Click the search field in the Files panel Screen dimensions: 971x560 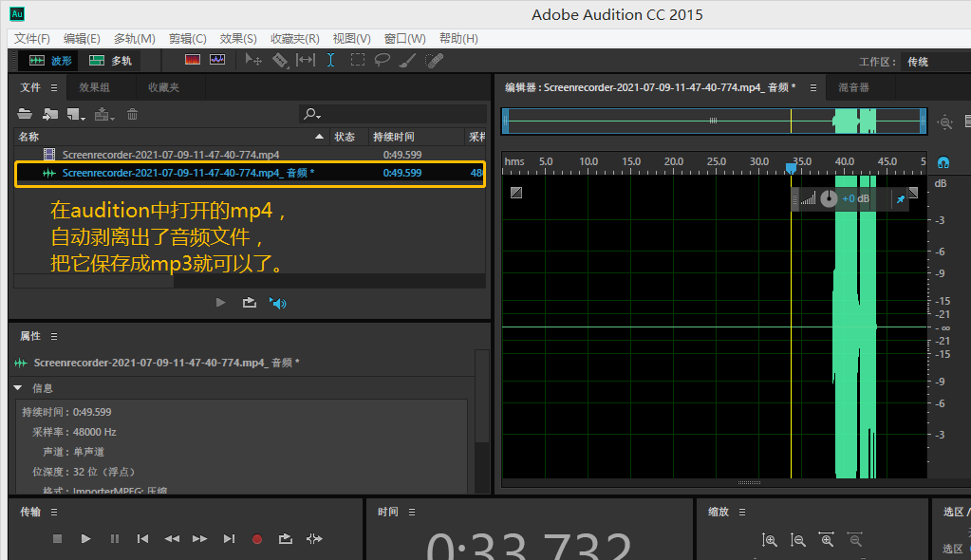click(394, 114)
